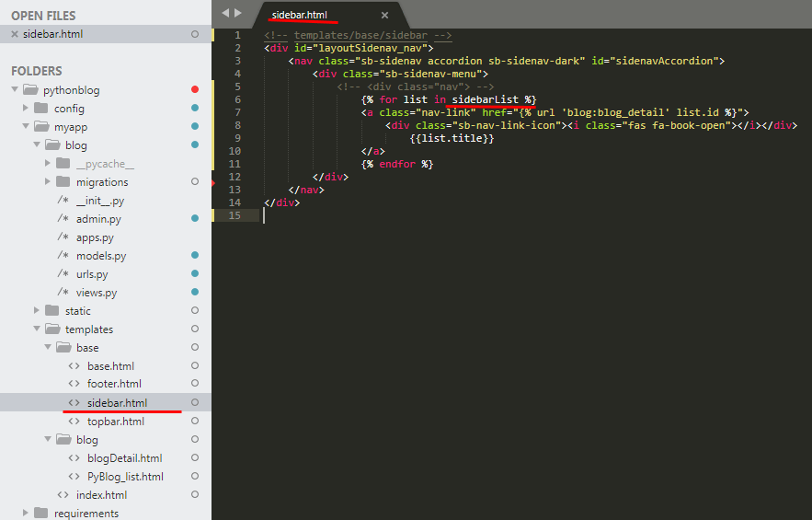Click the comment icon beside views.py
Viewport: 812px width, 520px height.
coord(63,292)
